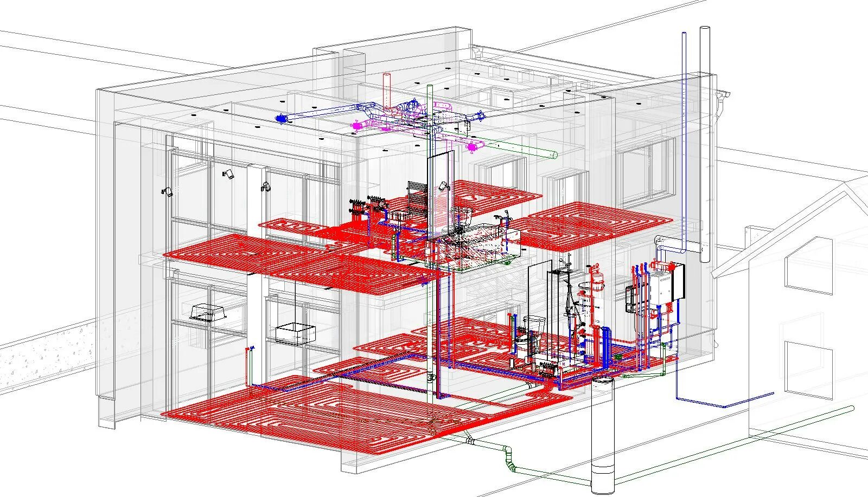Select the tall grey chimney pipe

[705, 144]
